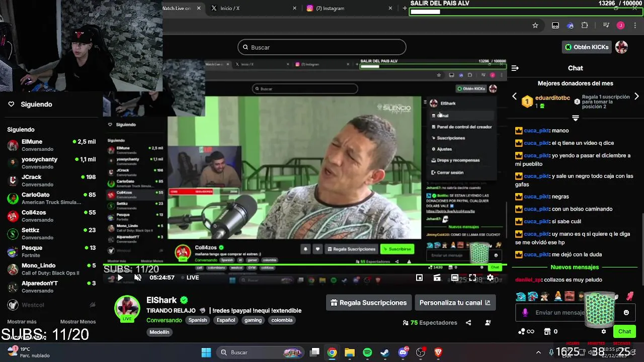Bookmark page with star icon

[x=535, y=26]
